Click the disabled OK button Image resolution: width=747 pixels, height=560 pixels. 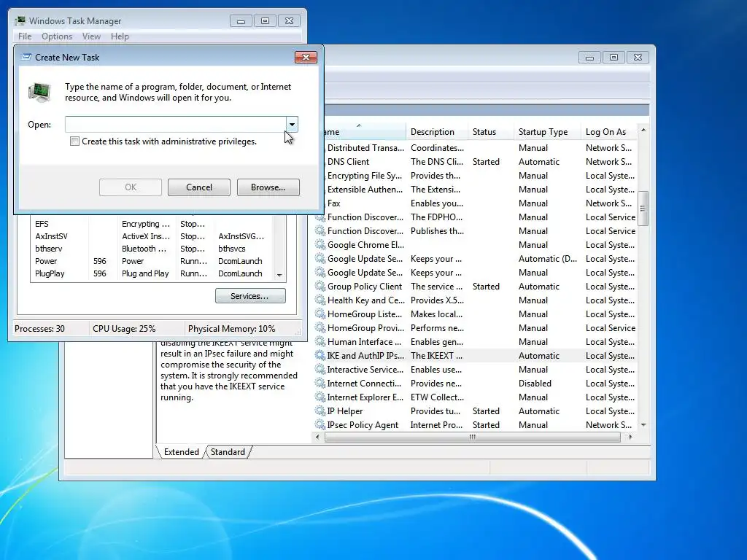click(131, 187)
